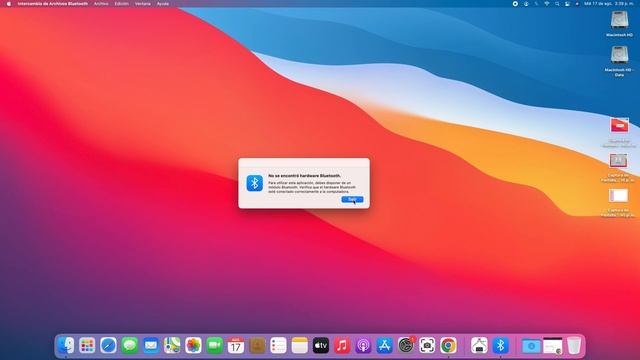The height and width of the screenshot is (360, 640).
Task: Open Boot Camp Assistant dock icon
Action: 479,346
